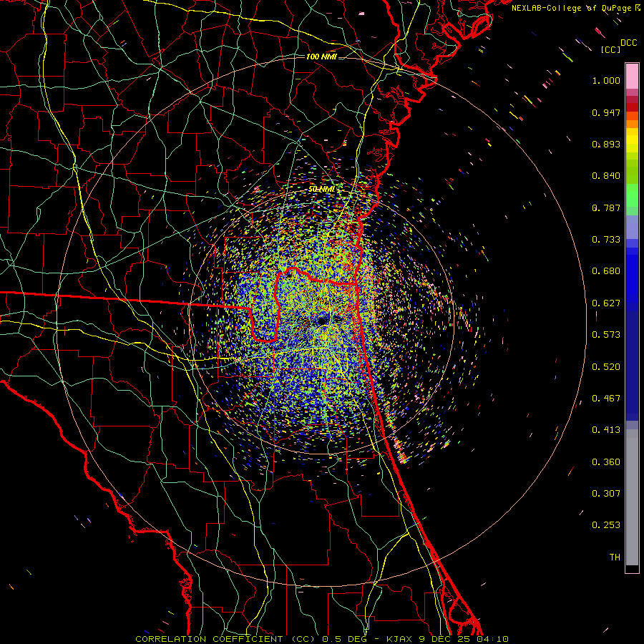
Task: Click the 0.520 scale value
Action: 606,367
